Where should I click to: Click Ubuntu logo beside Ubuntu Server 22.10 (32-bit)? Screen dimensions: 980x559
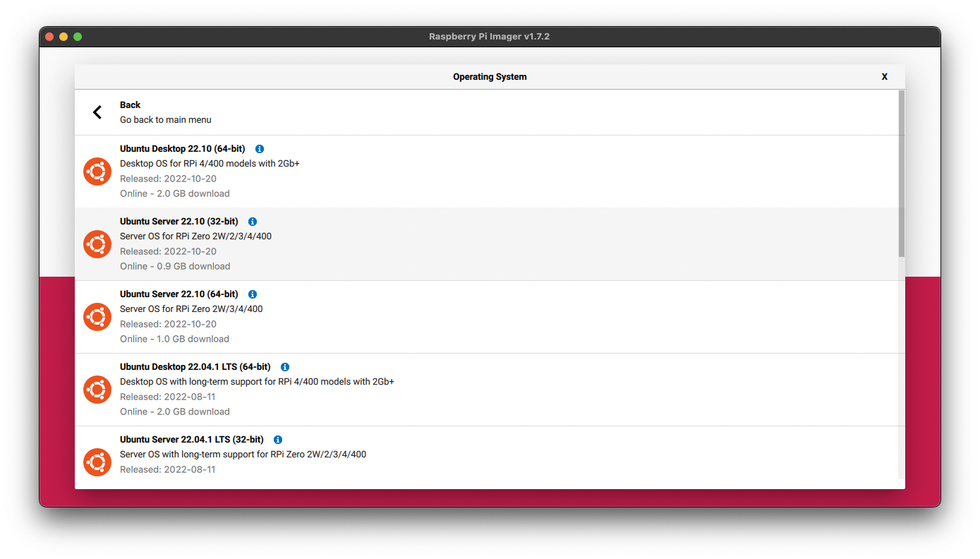coord(97,244)
